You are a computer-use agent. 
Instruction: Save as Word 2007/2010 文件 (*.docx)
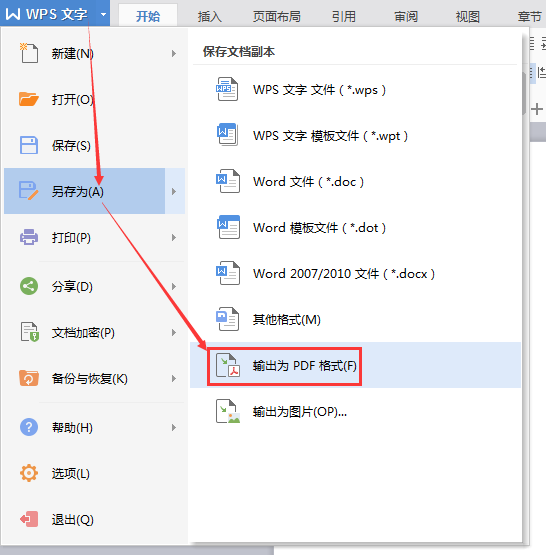point(355,273)
